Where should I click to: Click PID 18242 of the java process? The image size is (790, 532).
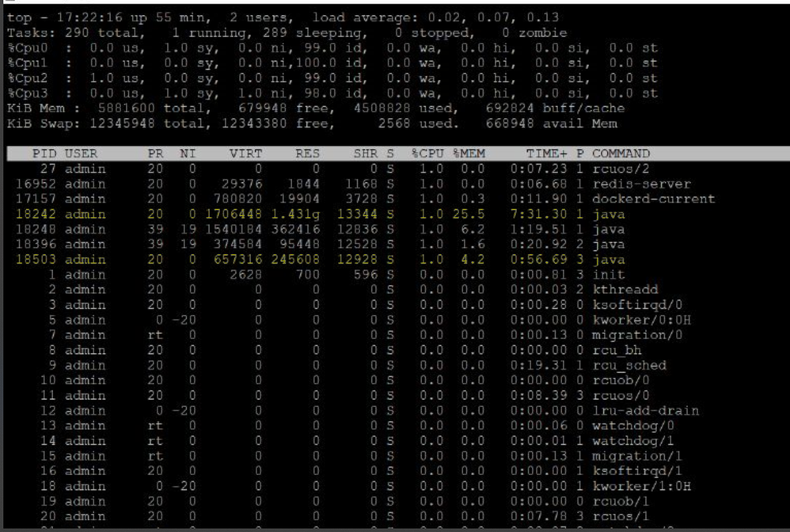coord(36,214)
